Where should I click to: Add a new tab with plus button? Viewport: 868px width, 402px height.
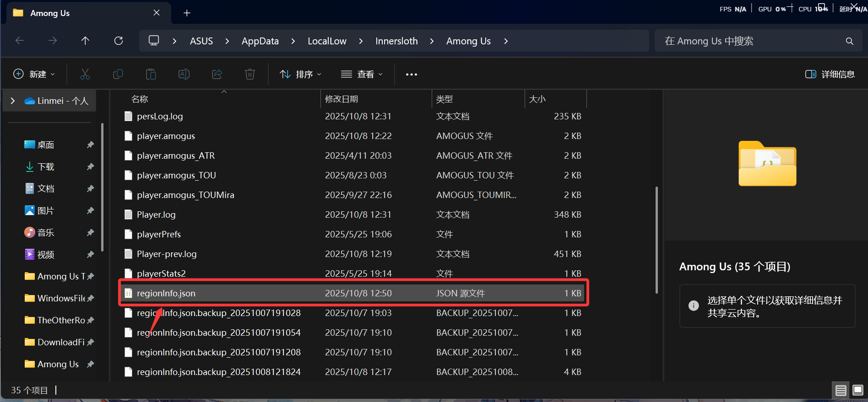pos(187,13)
